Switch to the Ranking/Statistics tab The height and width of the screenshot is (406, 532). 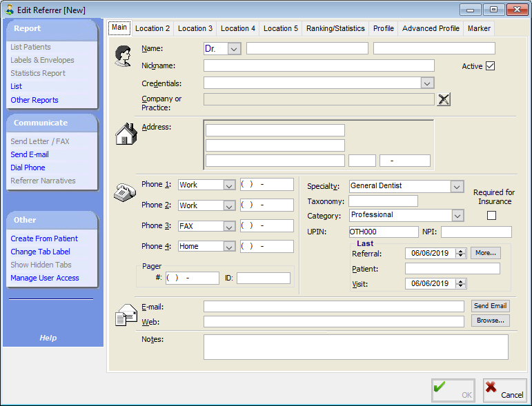pyautogui.click(x=335, y=28)
